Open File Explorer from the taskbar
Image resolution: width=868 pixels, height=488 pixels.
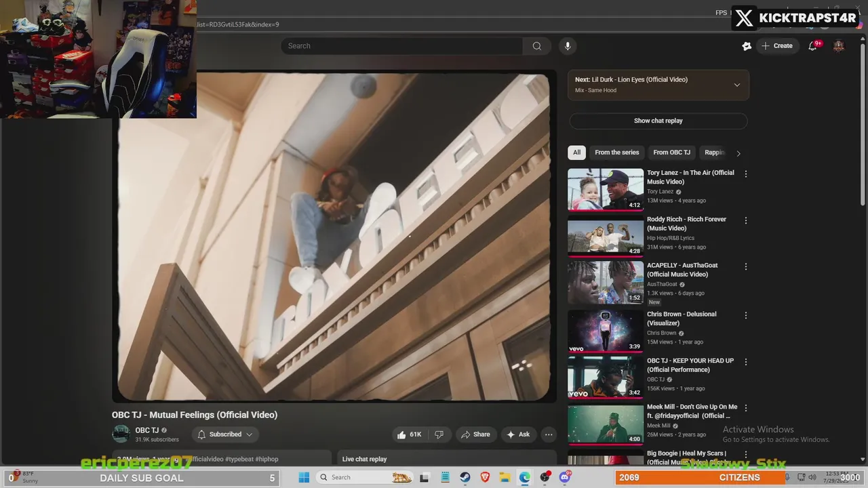[505, 477]
